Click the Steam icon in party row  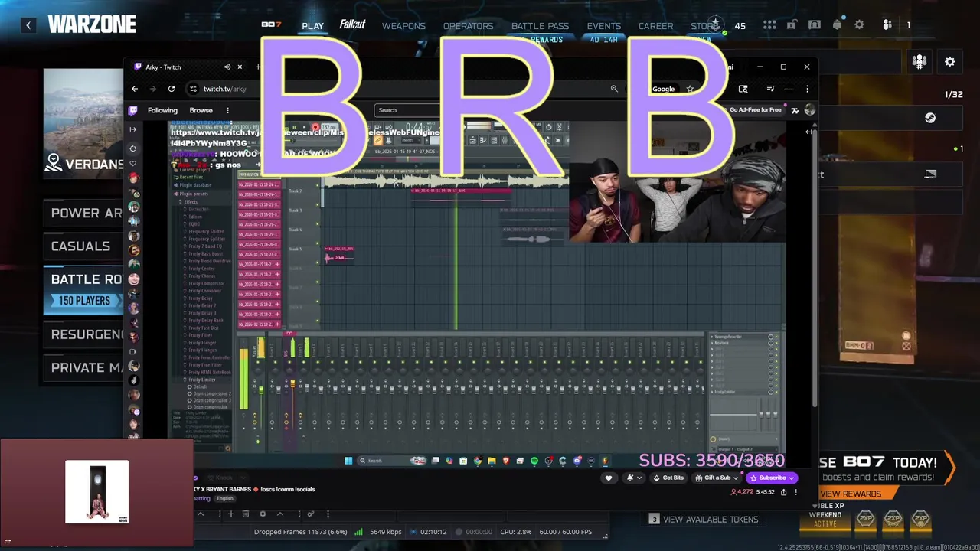click(x=929, y=118)
